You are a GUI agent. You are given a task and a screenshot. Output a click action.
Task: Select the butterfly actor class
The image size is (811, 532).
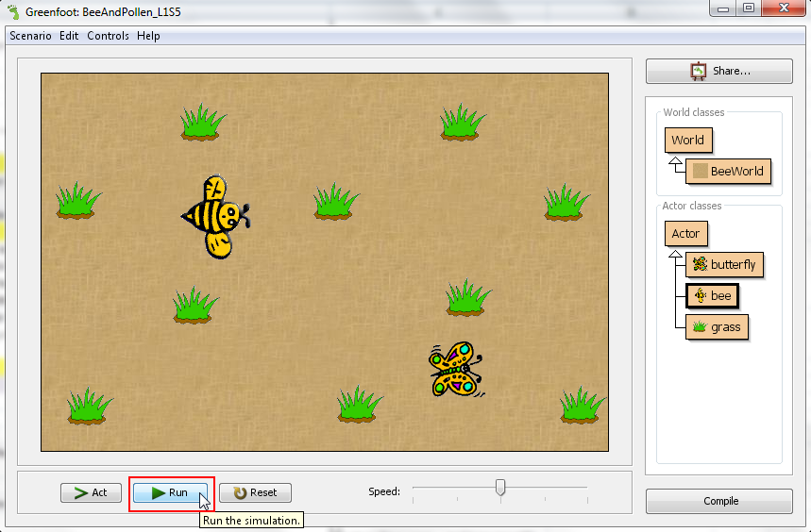[724, 264]
